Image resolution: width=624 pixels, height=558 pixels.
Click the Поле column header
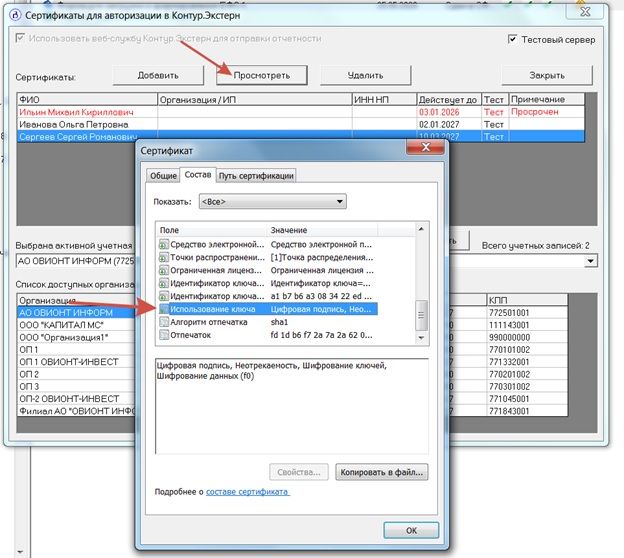(x=211, y=230)
